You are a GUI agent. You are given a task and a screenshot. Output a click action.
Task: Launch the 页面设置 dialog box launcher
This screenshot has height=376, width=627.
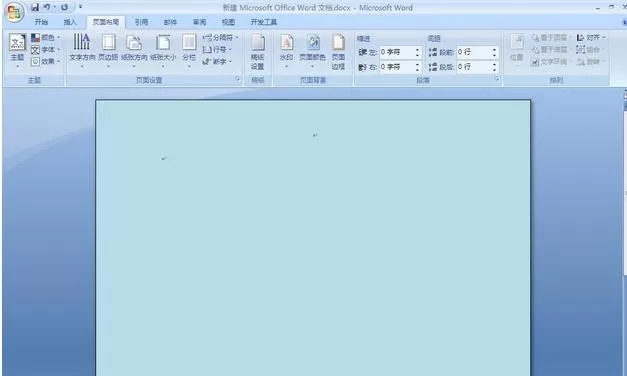point(238,79)
